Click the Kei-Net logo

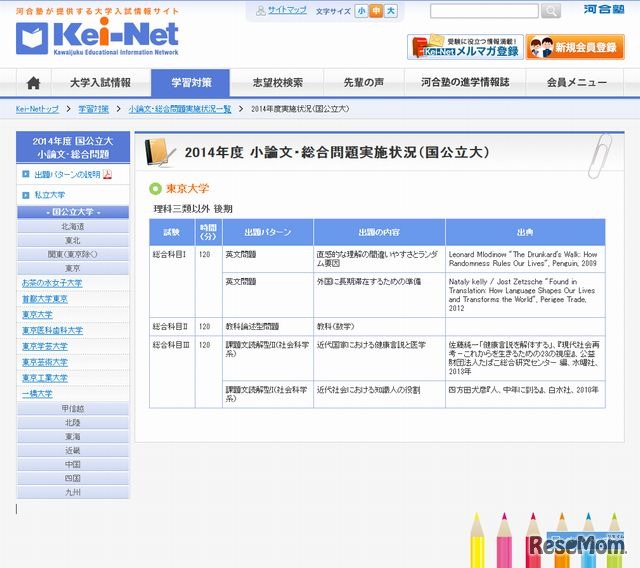(x=97, y=36)
